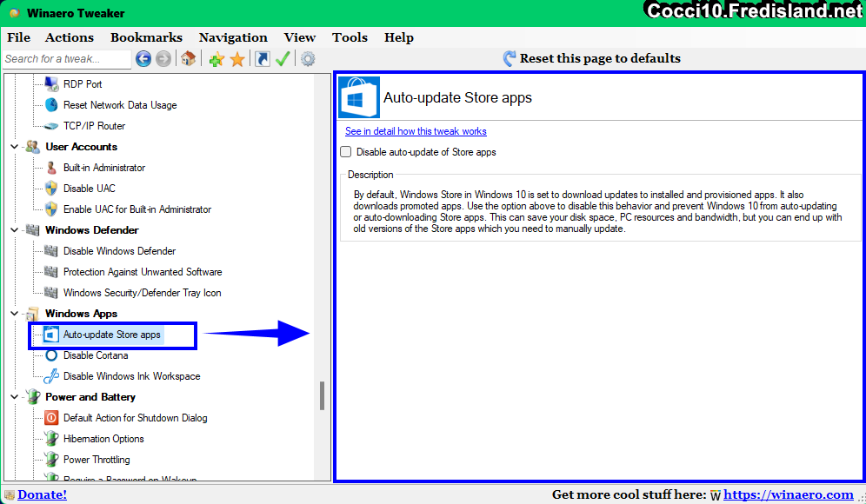Tick Disable auto-update of Store apps checkbox
The width and height of the screenshot is (866, 504).
346,152
